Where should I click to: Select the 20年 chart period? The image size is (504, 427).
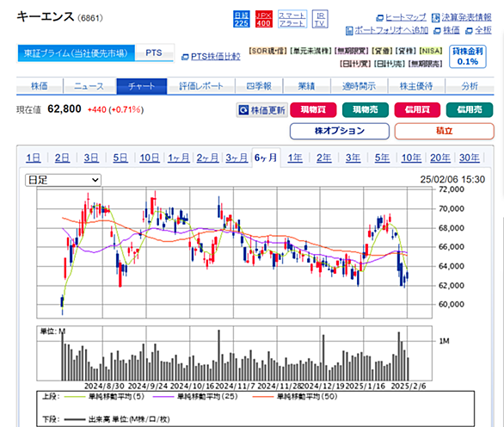coord(440,158)
